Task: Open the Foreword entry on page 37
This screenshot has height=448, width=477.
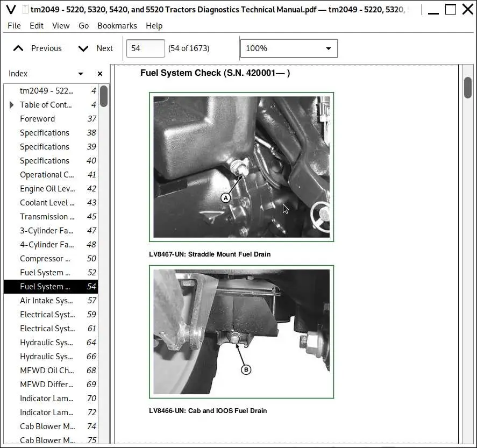Action: [x=51, y=119]
